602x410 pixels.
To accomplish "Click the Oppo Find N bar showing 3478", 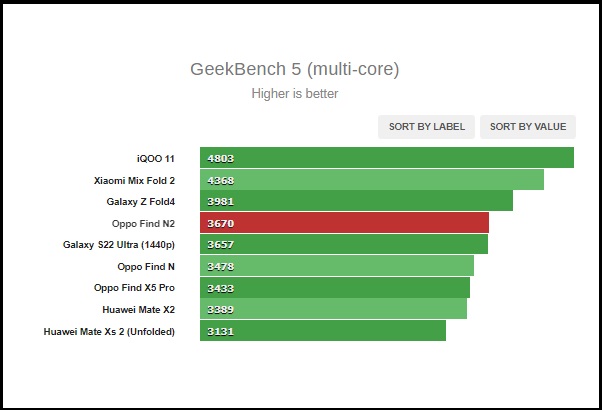I will [x=336, y=267].
